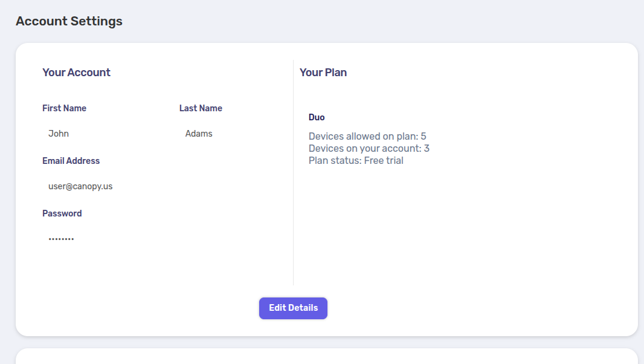Screen dimensions: 644x364
Task: Click the vertical divider between account and plan
Action: (293, 173)
